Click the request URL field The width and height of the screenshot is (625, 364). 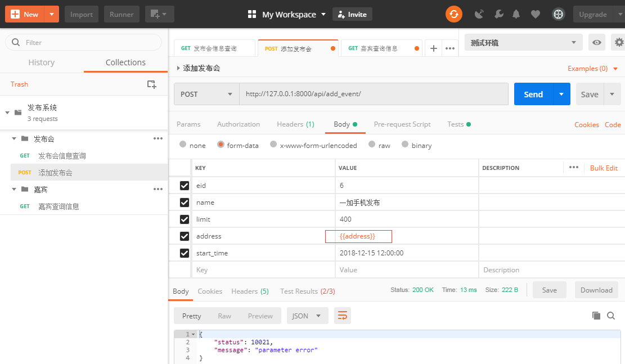click(x=374, y=94)
